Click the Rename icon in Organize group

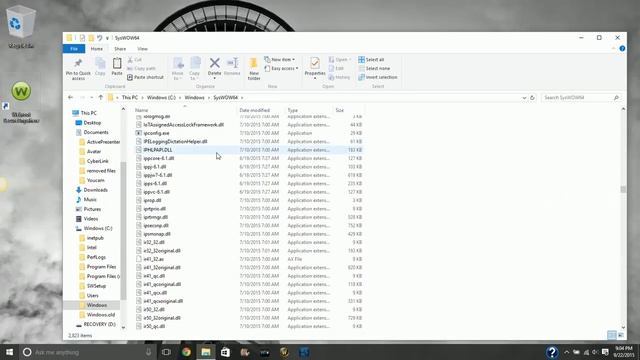232,63
